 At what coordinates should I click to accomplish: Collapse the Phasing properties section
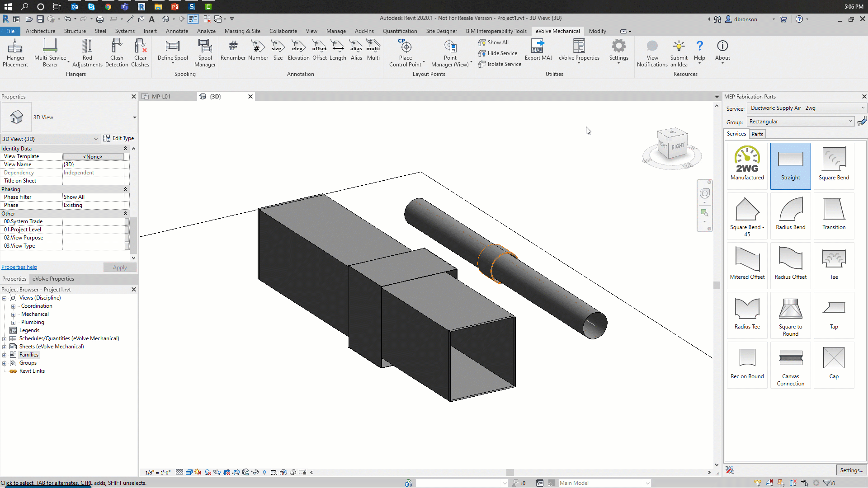[x=125, y=189]
